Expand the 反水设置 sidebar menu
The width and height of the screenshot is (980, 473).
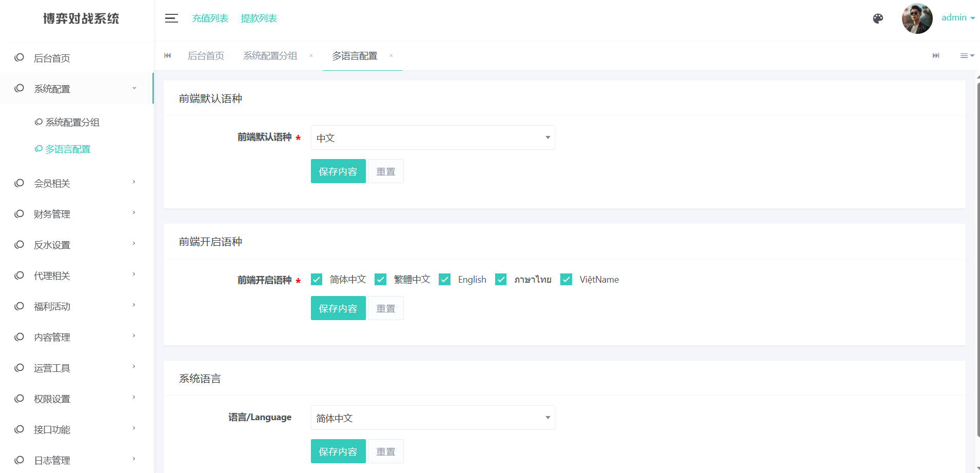77,245
